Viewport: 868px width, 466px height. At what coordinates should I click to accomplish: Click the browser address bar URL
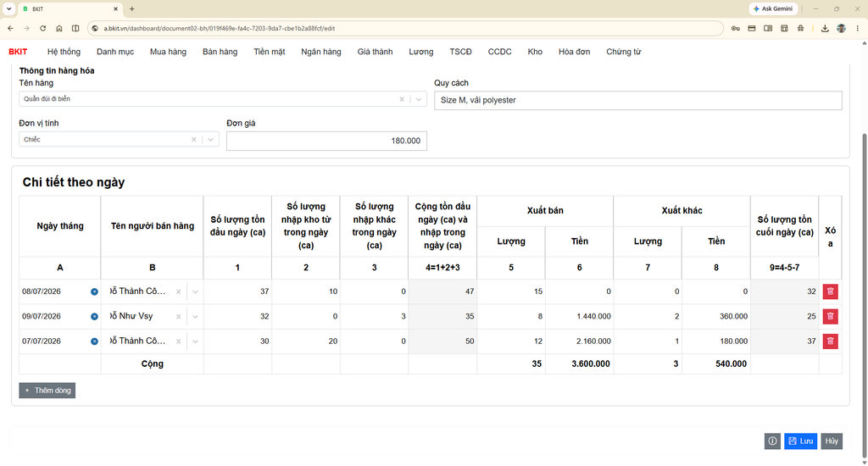[220, 28]
